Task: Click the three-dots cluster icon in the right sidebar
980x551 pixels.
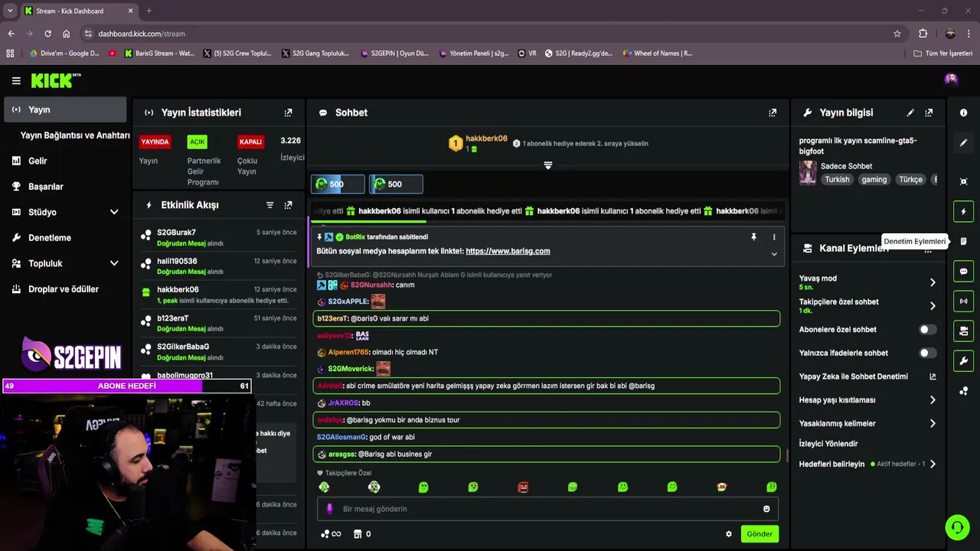Action: point(963,391)
